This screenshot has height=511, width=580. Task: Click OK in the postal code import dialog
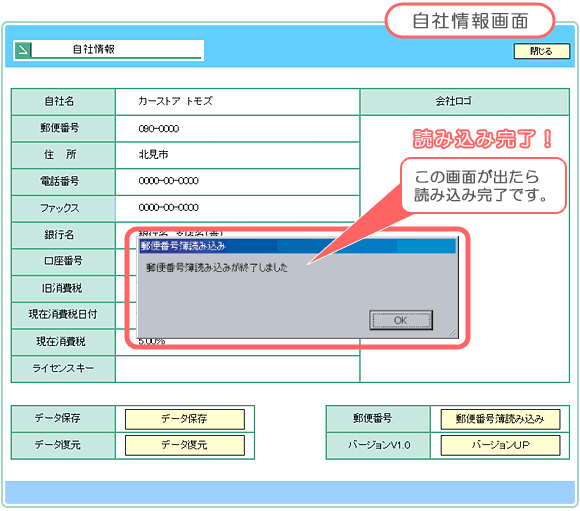tap(401, 320)
